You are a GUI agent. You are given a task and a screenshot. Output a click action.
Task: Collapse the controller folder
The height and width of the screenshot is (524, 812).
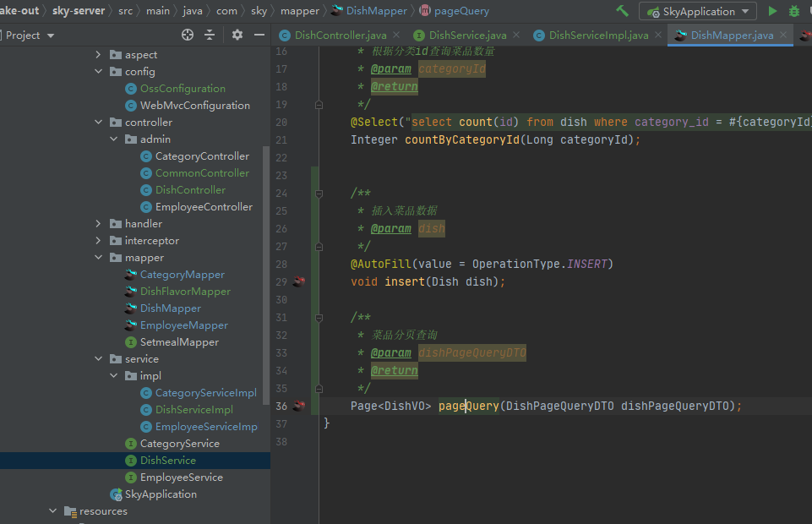(101, 123)
